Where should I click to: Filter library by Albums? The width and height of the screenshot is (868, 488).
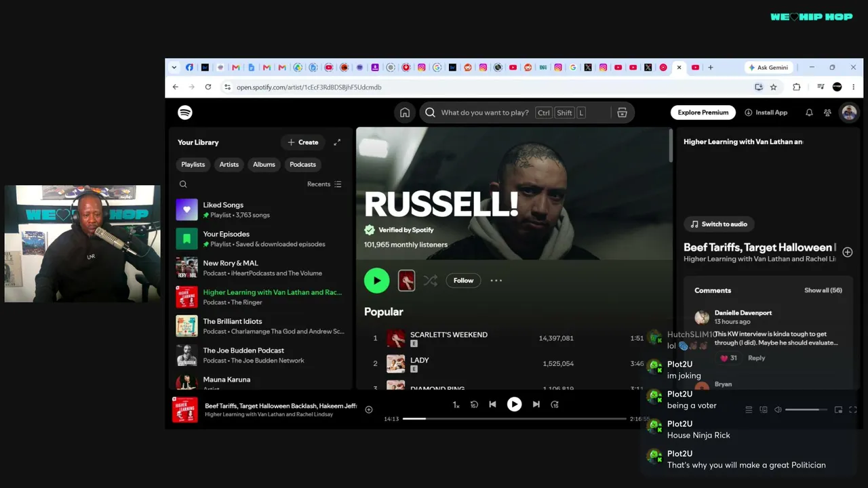click(264, 165)
